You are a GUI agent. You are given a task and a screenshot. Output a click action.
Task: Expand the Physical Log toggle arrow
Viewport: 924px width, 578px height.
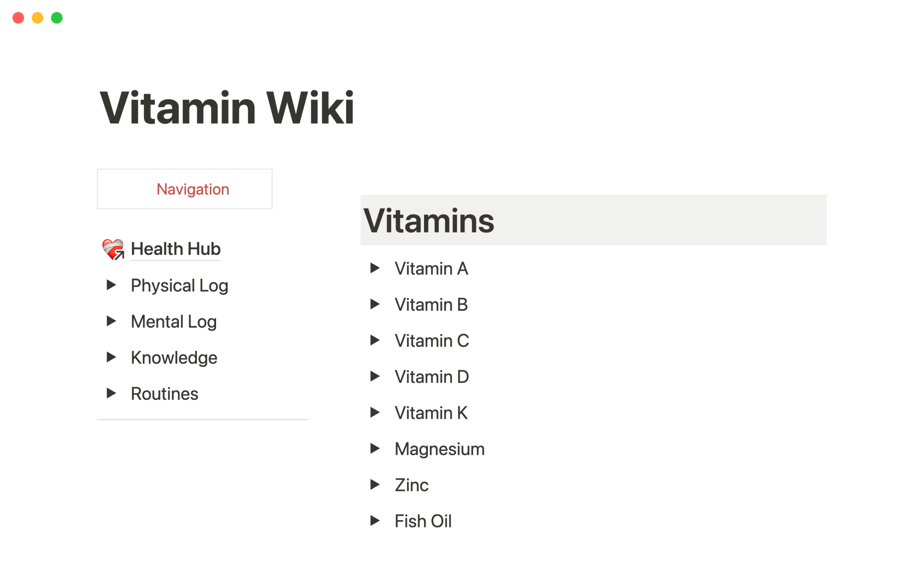(111, 285)
